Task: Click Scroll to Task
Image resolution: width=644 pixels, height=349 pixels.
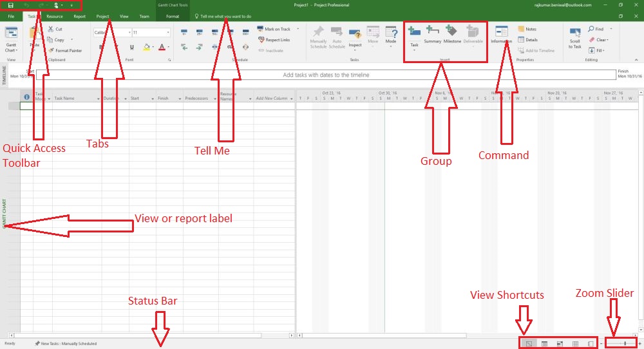Action: pyautogui.click(x=575, y=38)
